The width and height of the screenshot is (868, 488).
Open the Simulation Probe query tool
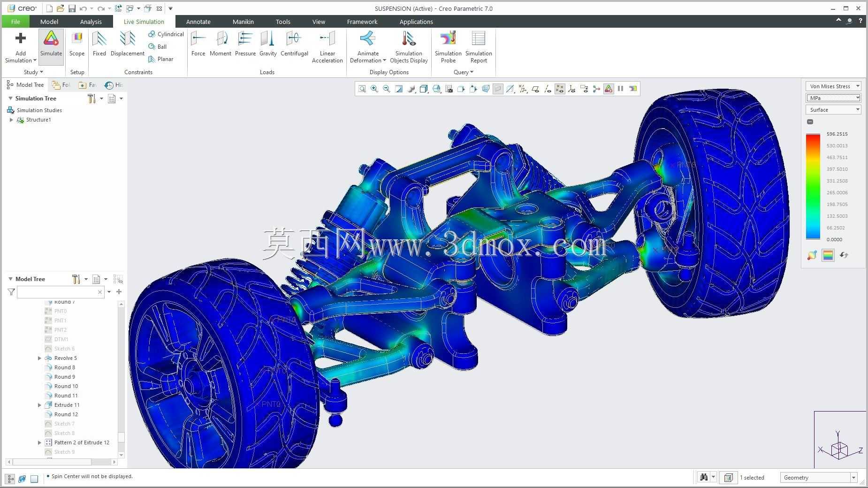click(448, 47)
